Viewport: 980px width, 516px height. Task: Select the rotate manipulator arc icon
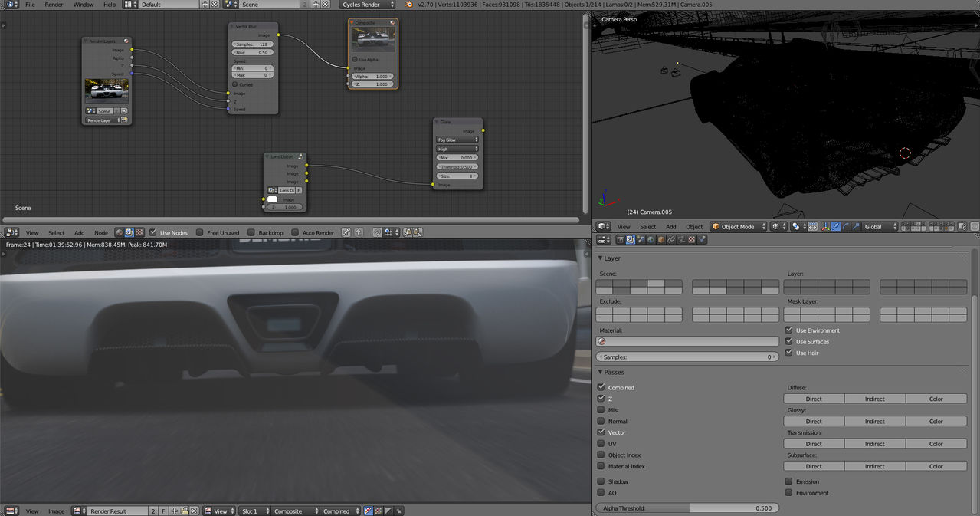846,226
